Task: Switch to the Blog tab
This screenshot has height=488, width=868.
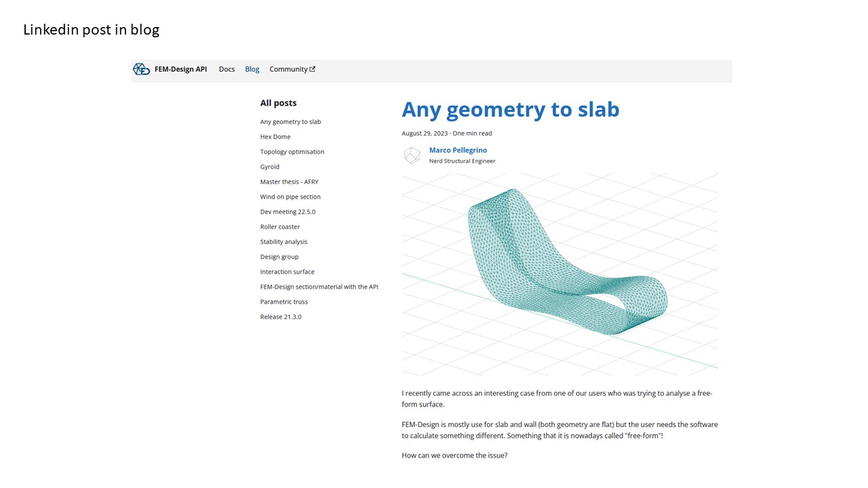Action: [x=252, y=69]
